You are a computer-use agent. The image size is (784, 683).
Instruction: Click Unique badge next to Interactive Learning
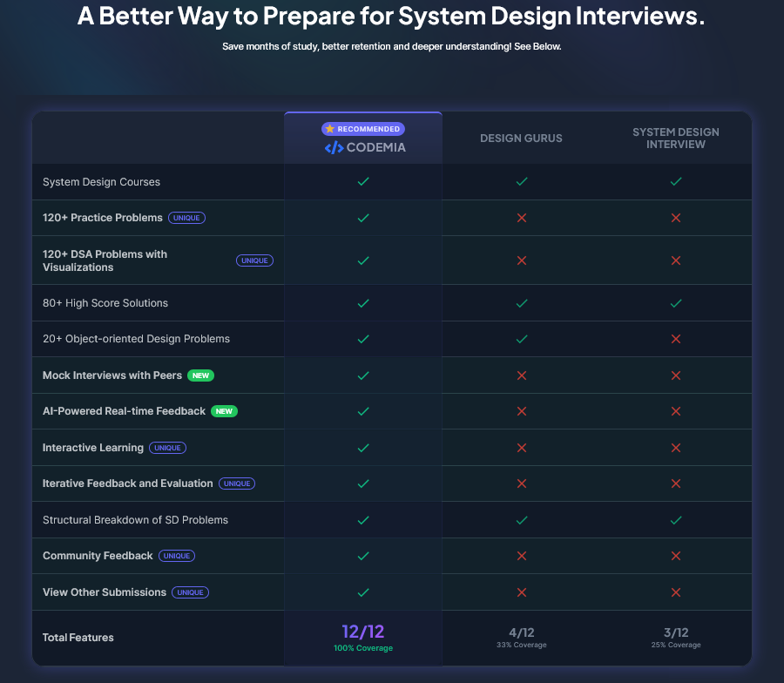(x=167, y=448)
